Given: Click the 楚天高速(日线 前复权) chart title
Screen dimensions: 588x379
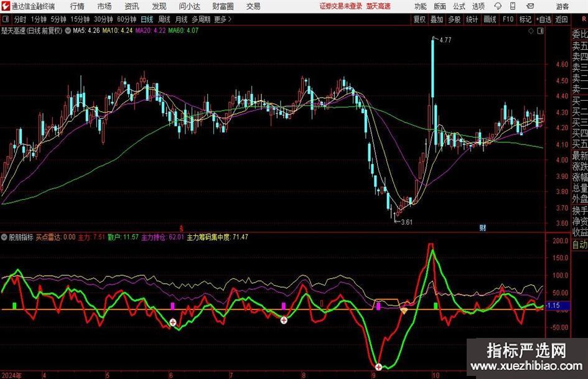Looking at the screenshot, I should coord(32,30).
